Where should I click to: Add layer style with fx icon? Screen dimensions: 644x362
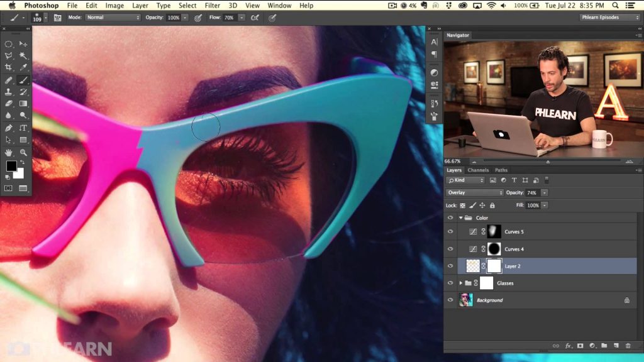(568, 346)
